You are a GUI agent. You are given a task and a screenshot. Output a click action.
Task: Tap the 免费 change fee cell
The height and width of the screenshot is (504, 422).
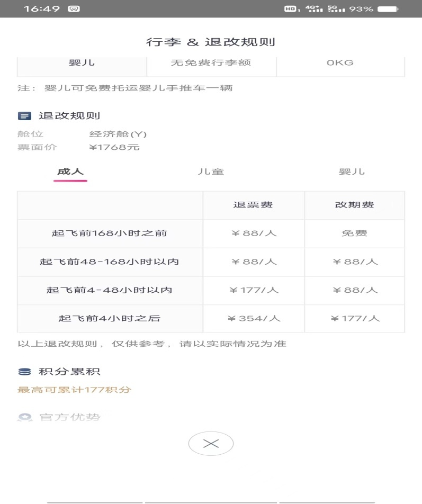coord(355,233)
